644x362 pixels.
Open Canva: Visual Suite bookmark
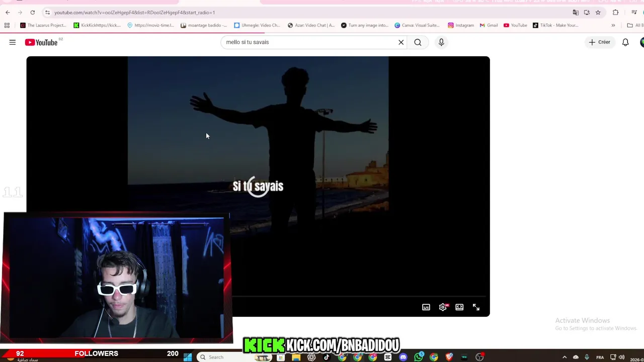417,25
